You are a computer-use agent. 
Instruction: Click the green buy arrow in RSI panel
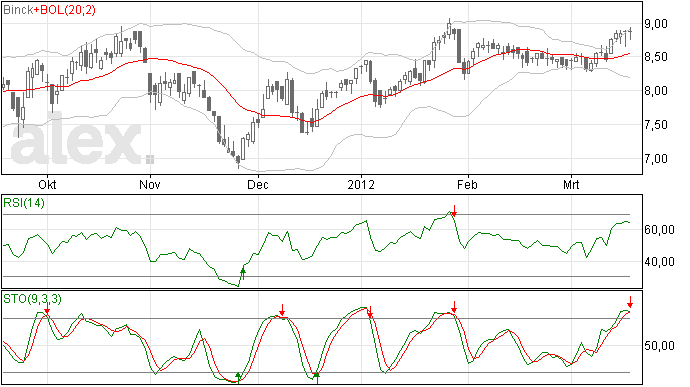click(x=242, y=273)
